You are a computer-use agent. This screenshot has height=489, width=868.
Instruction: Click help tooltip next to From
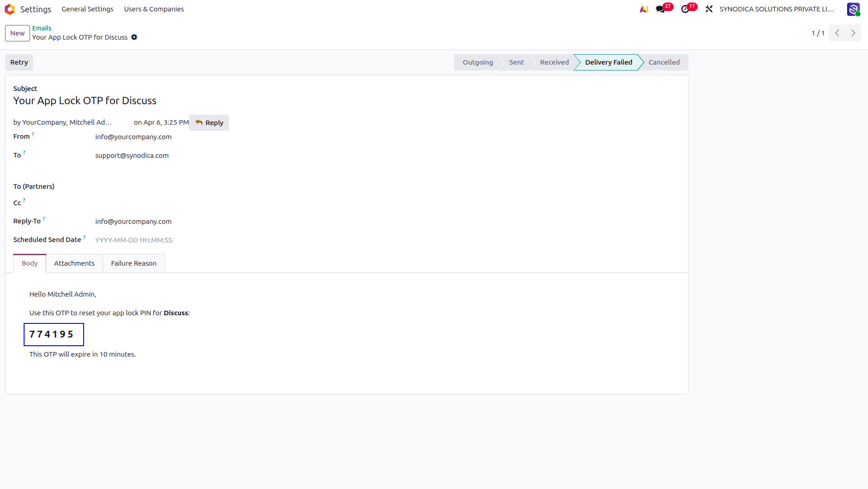(x=33, y=134)
